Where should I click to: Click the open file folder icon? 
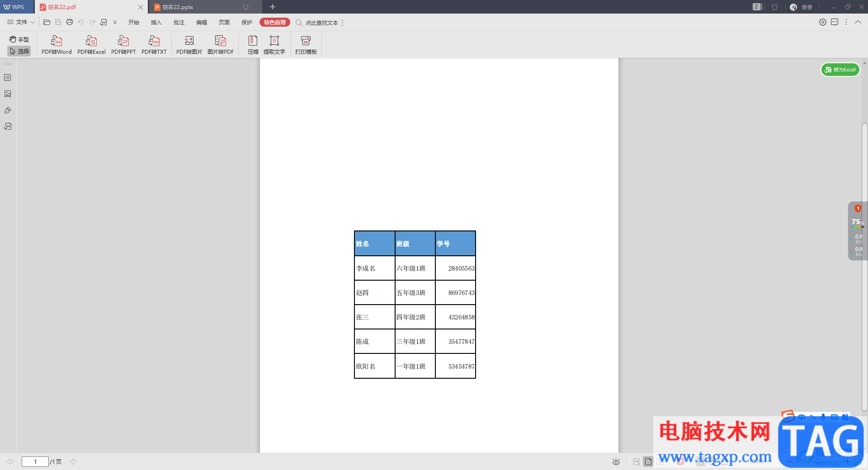[47, 22]
